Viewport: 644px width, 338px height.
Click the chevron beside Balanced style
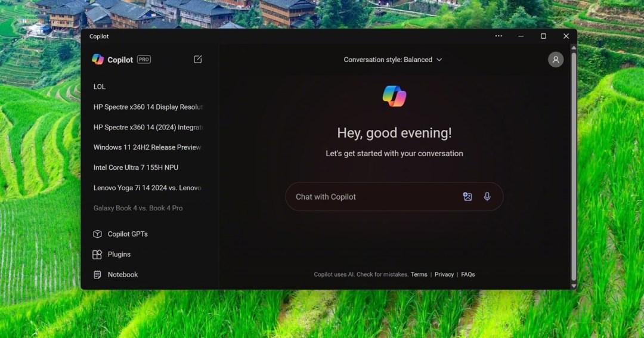pyautogui.click(x=439, y=60)
